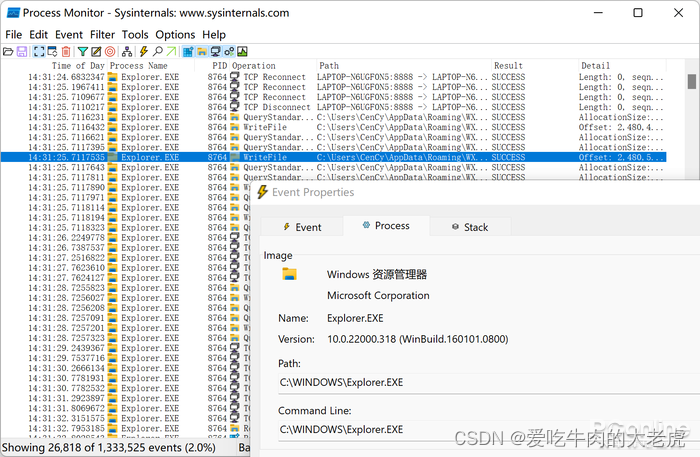Select the event at 14:31:27.7623610
The height and width of the screenshot is (457, 700).
125,268
